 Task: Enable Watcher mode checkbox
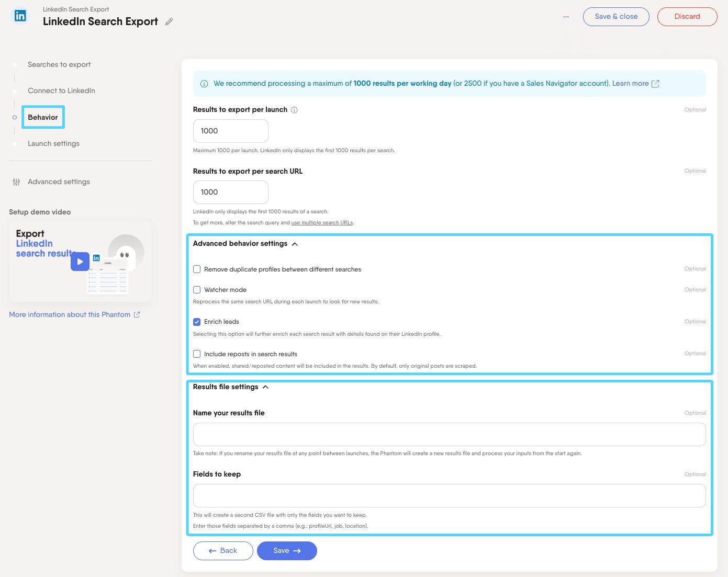[197, 290]
